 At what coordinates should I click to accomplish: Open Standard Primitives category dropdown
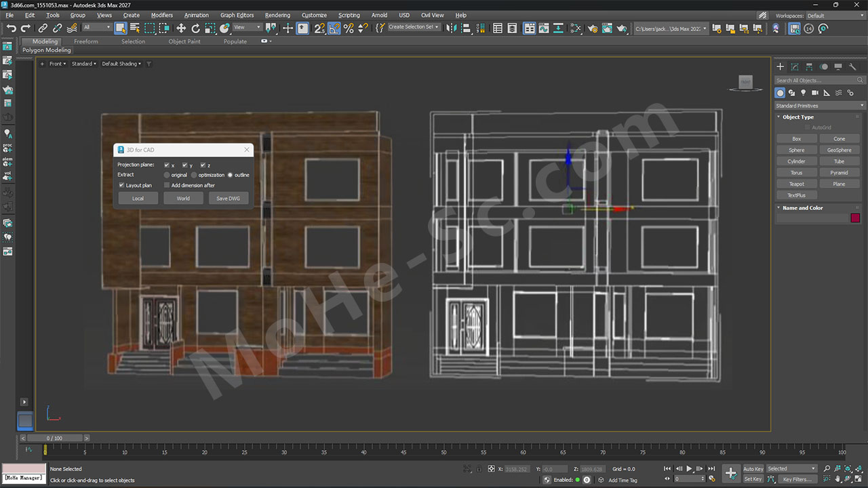(820, 106)
